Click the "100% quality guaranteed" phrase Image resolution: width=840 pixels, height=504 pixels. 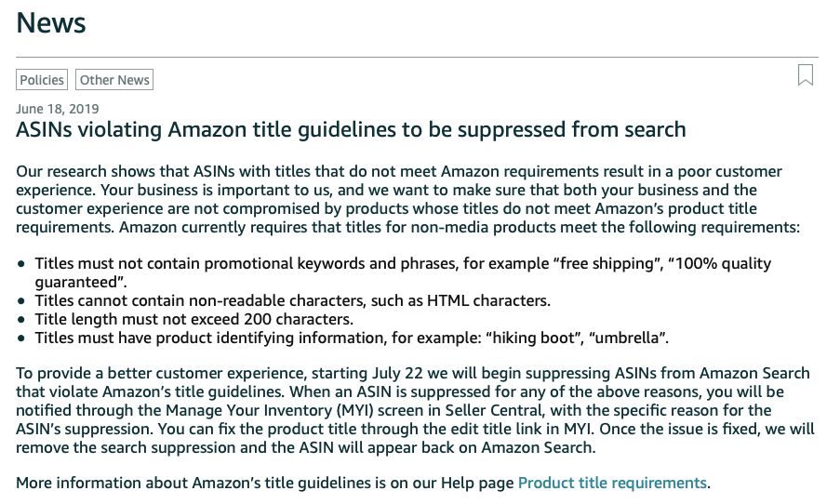(x=403, y=272)
